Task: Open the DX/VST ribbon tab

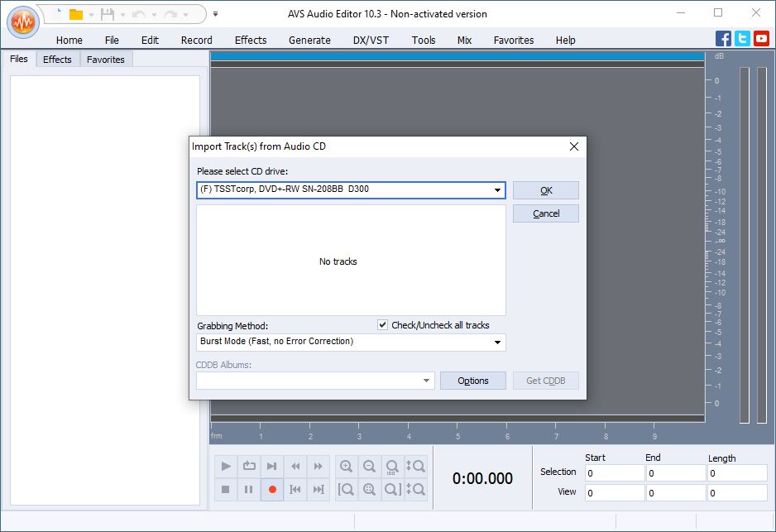Action: point(371,40)
